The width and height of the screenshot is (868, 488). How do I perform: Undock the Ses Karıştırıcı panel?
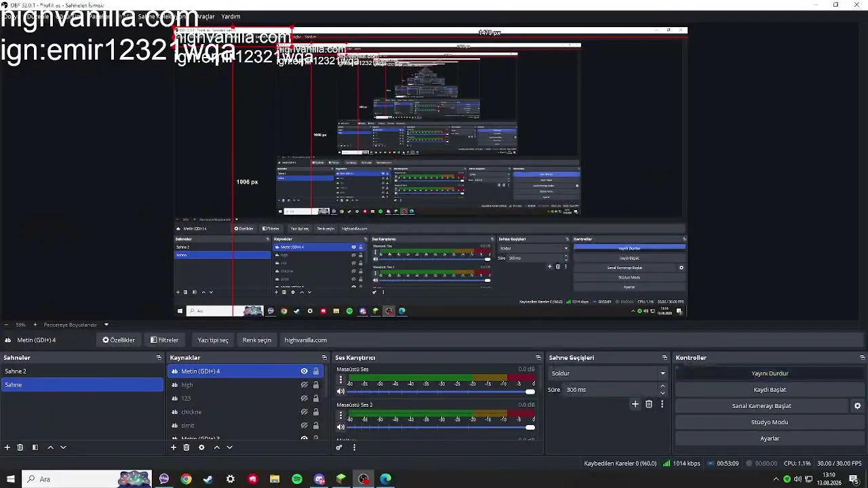click(538, 358)
